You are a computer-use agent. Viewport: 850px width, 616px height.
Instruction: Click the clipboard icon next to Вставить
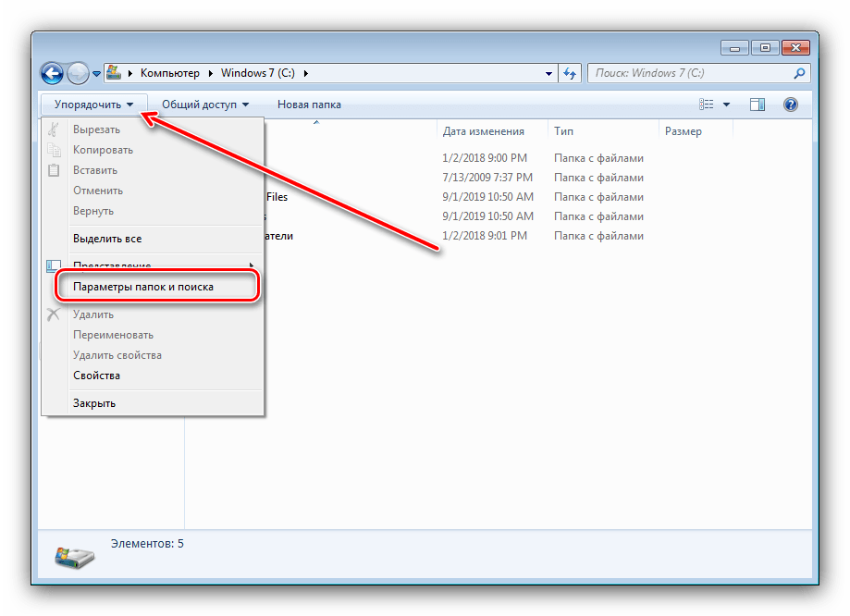tap(53, 170)
